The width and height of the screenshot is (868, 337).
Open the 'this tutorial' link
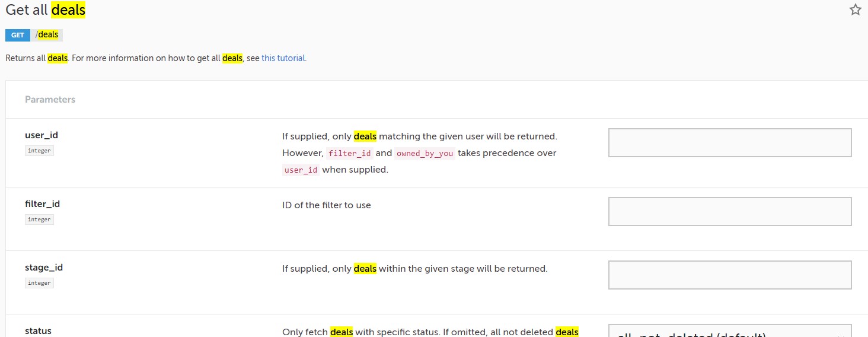pyautogui.click(x=283, y=58)
